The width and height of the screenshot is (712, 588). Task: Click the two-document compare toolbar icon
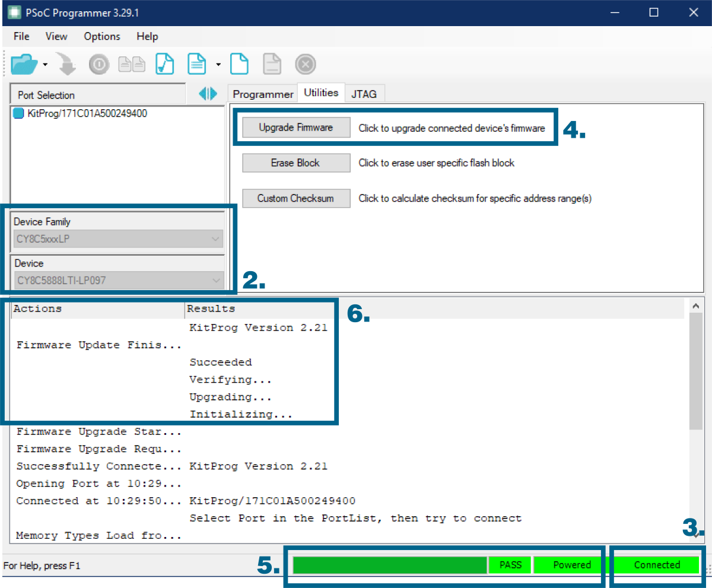click(132, 64)
